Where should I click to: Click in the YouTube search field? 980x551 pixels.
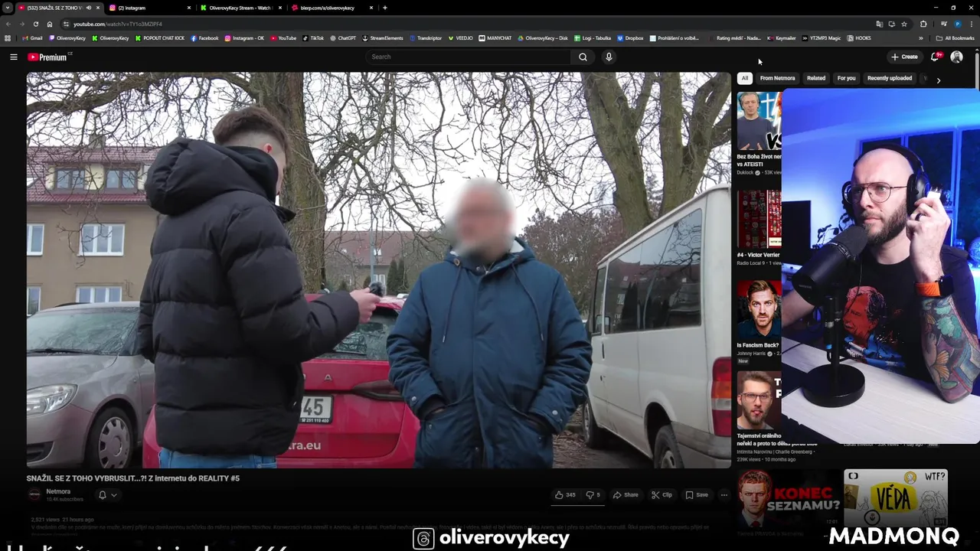click(469, 57)
